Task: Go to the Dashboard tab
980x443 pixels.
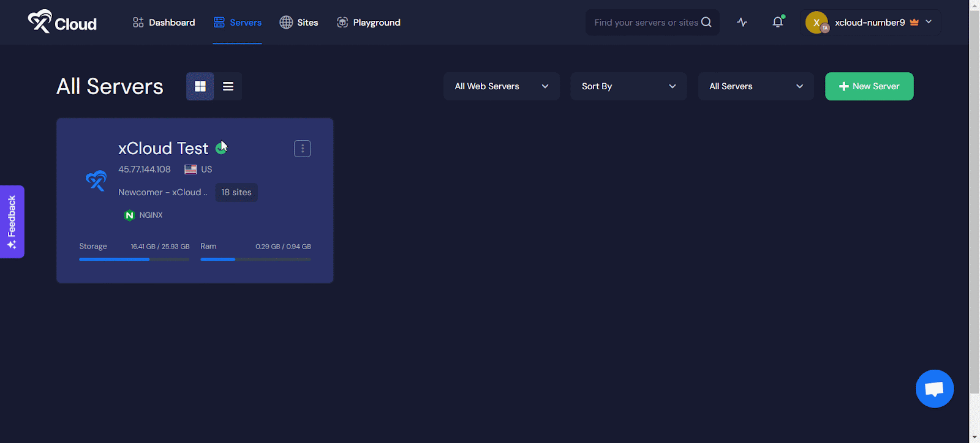Action: pos(164,23)
